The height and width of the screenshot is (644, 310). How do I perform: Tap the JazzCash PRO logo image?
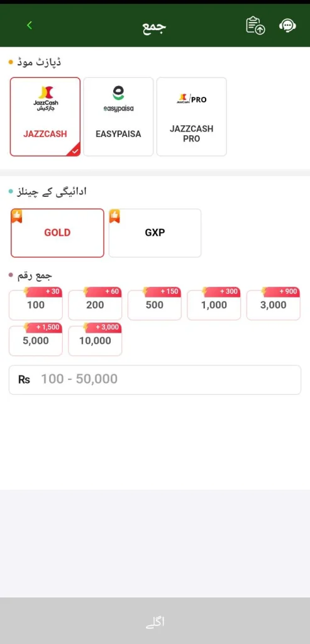191,99
